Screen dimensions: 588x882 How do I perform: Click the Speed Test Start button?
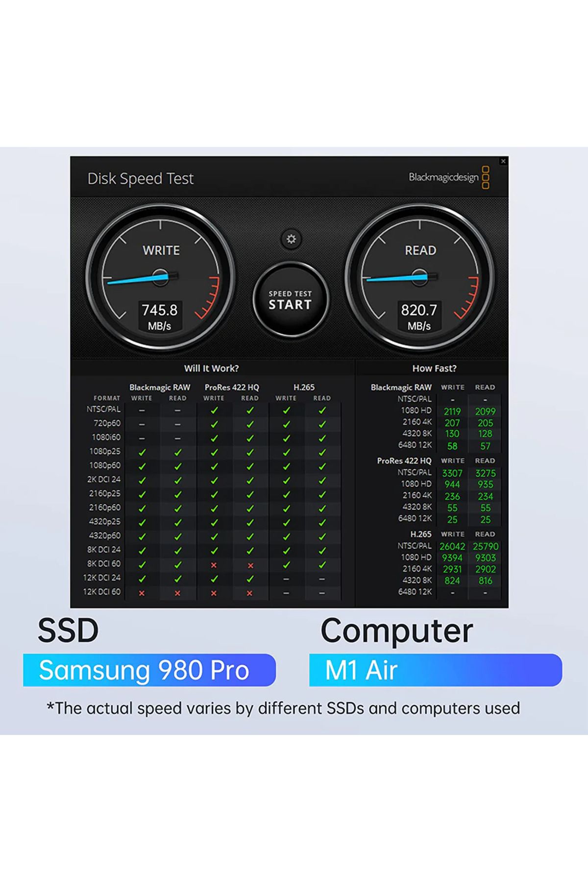pos(290,300)
